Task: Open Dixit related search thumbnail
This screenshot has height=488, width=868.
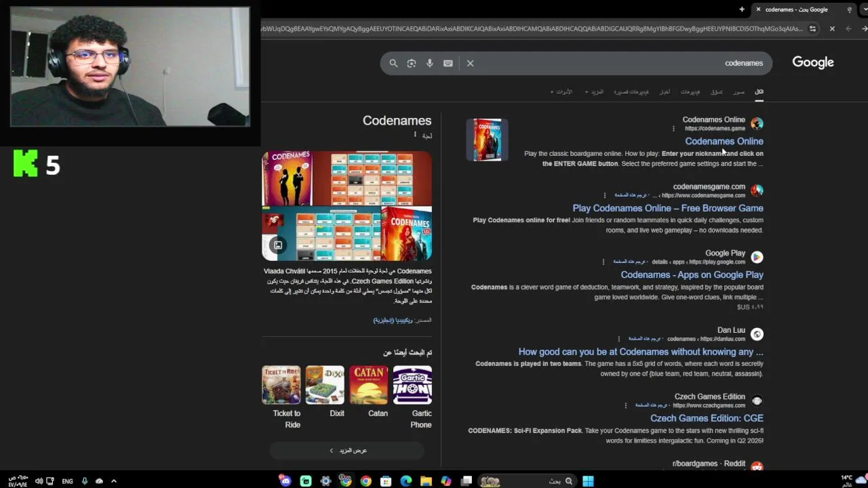Action: [x=325, y=385]
